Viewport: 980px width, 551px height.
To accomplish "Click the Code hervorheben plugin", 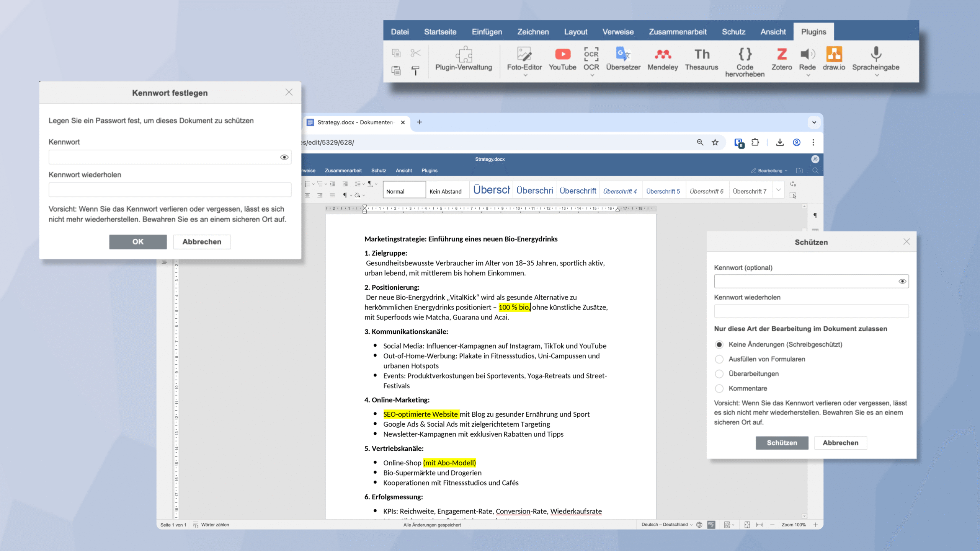I will pos(745,62).
